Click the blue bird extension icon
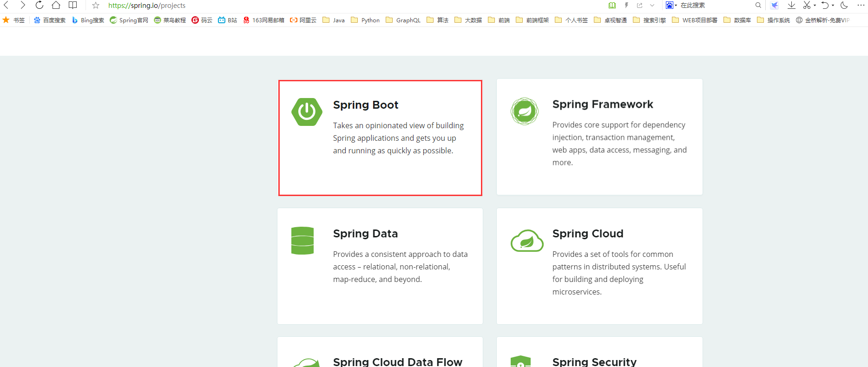Image resolution: width=868 pixels, height=367 pixels. [x=775, y=6]
